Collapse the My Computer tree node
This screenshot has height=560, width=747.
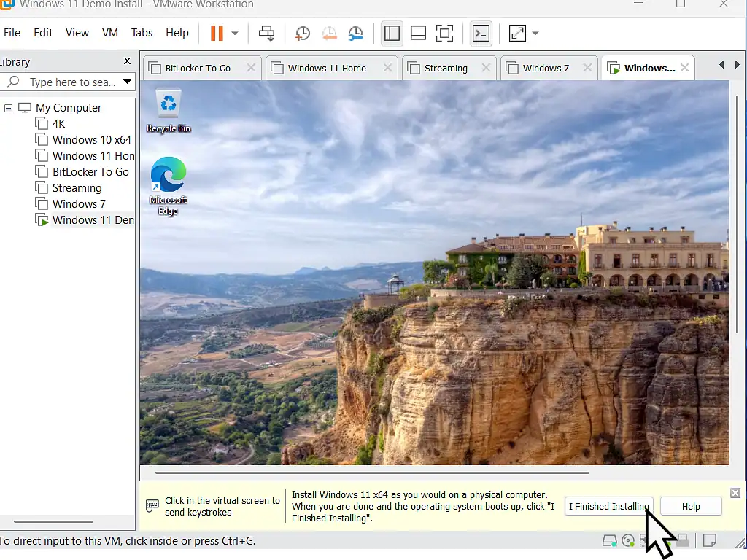(x=9, y=108)
